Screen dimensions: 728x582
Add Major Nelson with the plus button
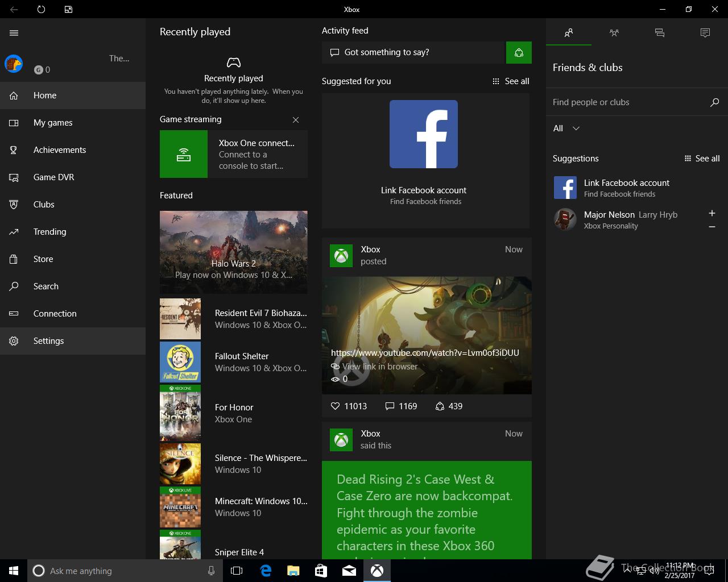click(712, 213)
